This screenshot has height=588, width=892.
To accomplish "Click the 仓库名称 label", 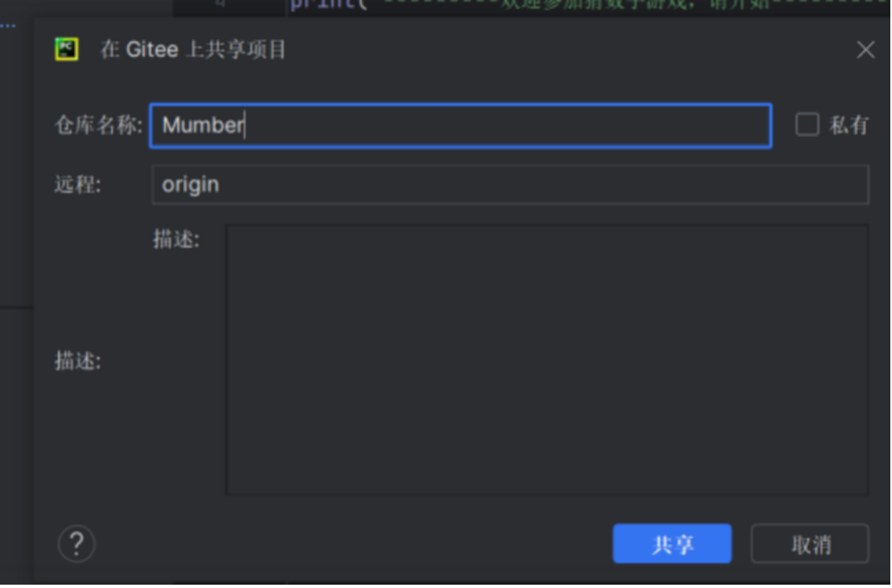I will [98, 125].
